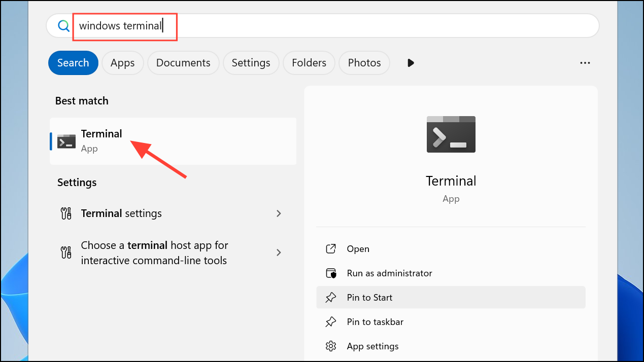
Task: Click the large Terminal app icon
Action: [x=451, y=134]
